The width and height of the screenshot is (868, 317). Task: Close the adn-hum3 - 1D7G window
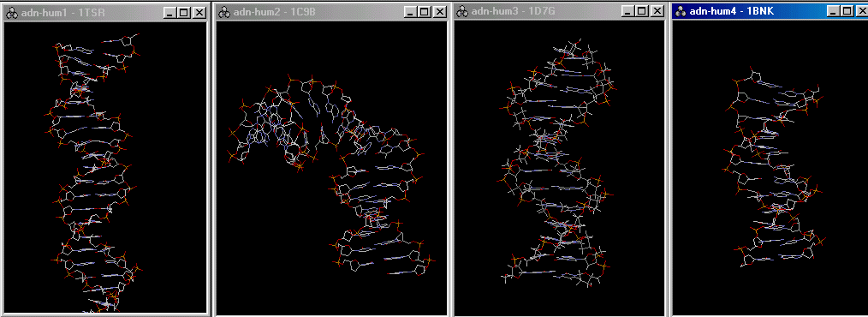657,11
